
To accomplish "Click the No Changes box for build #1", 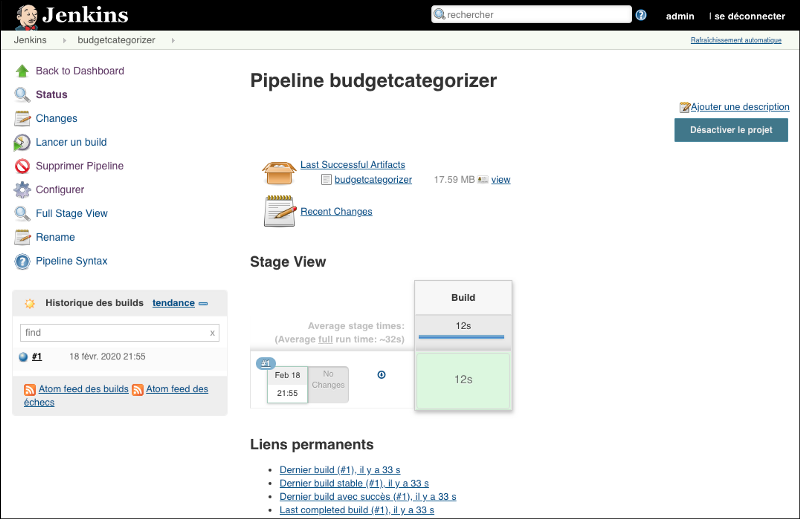I will pos(328,384).
